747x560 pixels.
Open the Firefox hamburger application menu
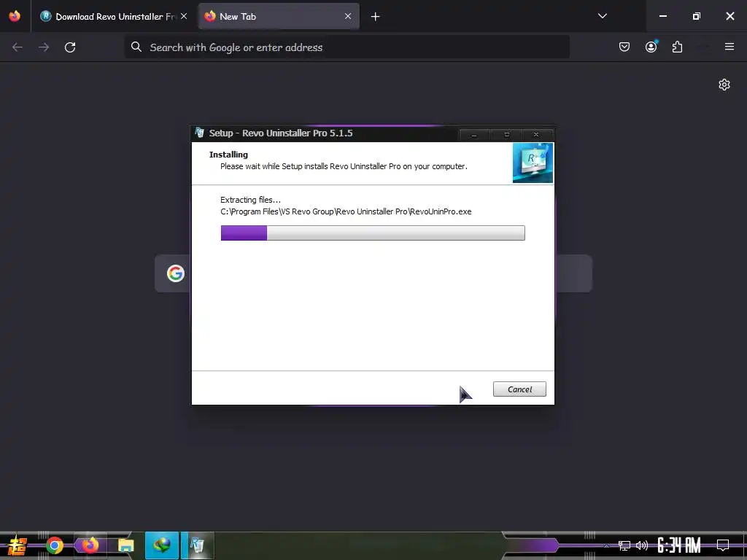coord(729,47)
